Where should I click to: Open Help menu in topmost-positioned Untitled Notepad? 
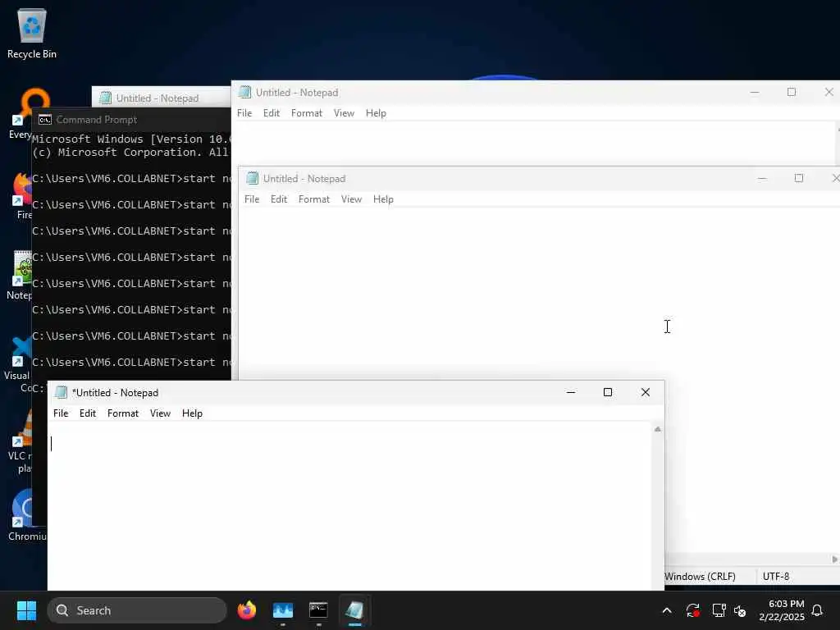[x=376, y=113]
